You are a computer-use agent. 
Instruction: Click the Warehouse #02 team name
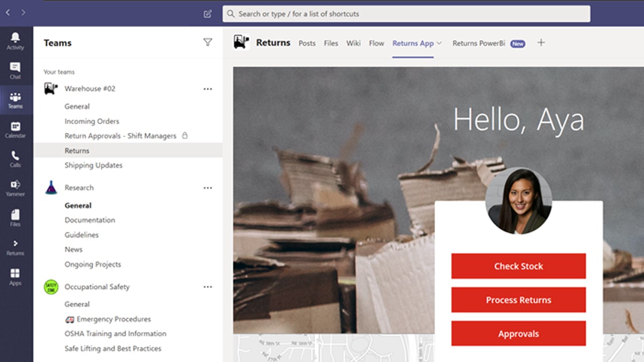[x=90, y=89]
